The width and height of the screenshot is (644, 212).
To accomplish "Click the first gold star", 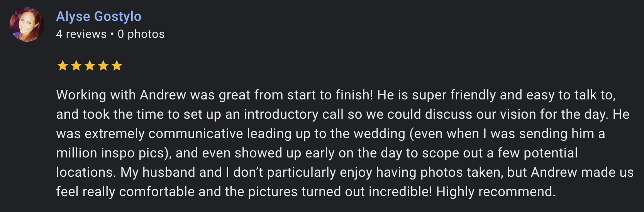I will 63,66.
